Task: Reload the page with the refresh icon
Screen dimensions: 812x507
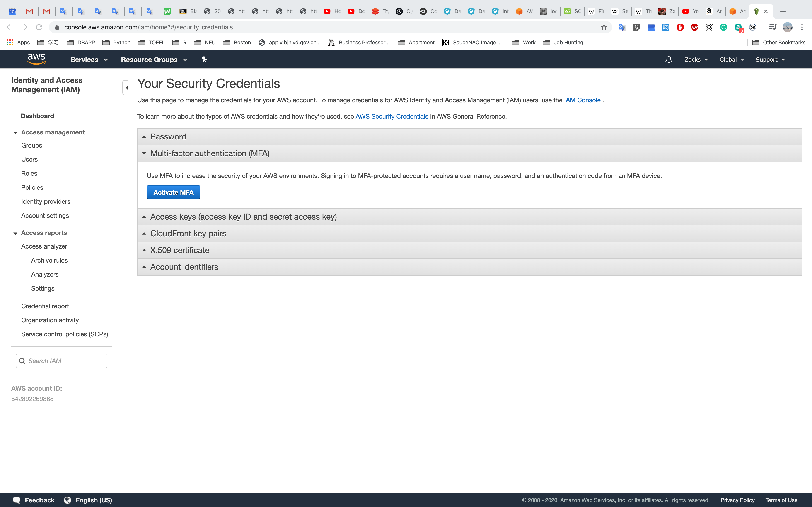Action: pos(39,27)
